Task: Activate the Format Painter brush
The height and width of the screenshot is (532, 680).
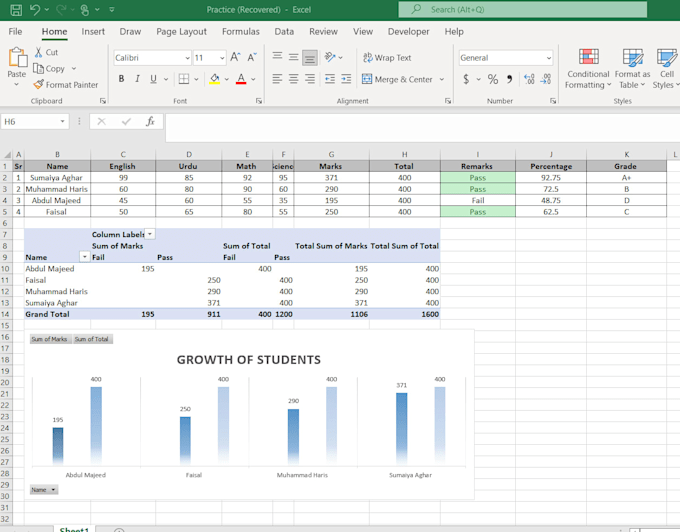Action: (x=65, y=85)
